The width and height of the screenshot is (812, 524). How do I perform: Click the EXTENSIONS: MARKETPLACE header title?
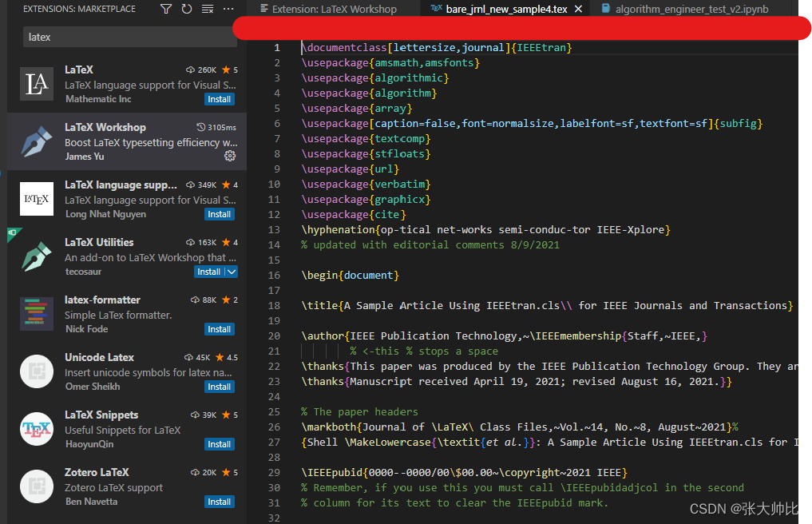coord(79,9)
